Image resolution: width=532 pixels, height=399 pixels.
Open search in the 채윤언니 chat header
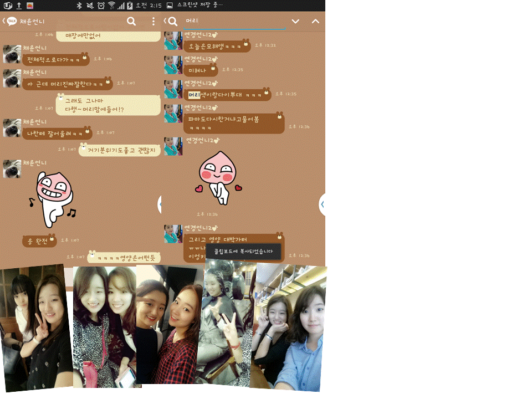click(131, 22)
